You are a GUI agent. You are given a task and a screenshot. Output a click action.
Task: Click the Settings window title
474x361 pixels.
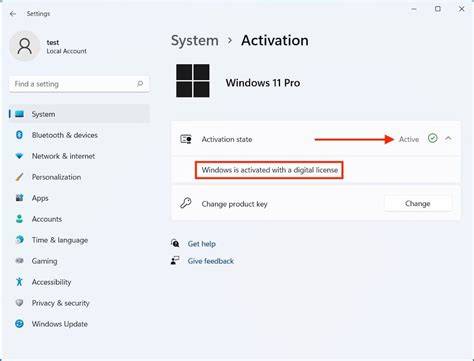pyautogui.click(x=38, y=14)
